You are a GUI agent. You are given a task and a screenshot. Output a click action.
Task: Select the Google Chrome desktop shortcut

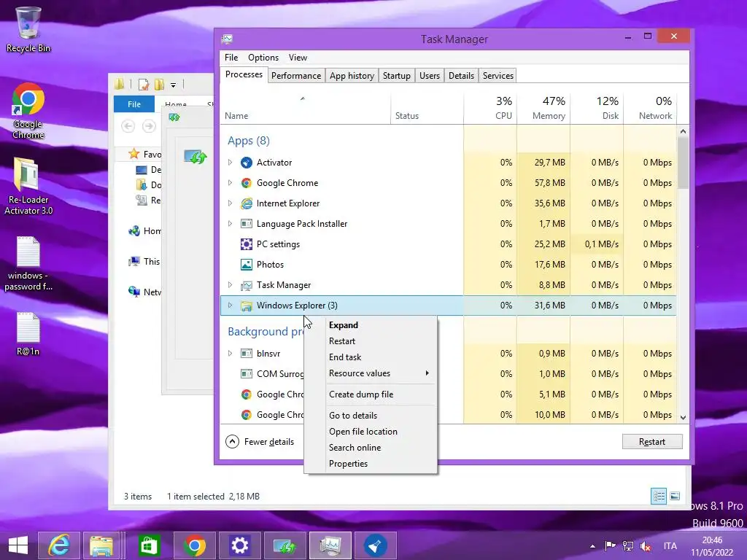coord(28,111)
